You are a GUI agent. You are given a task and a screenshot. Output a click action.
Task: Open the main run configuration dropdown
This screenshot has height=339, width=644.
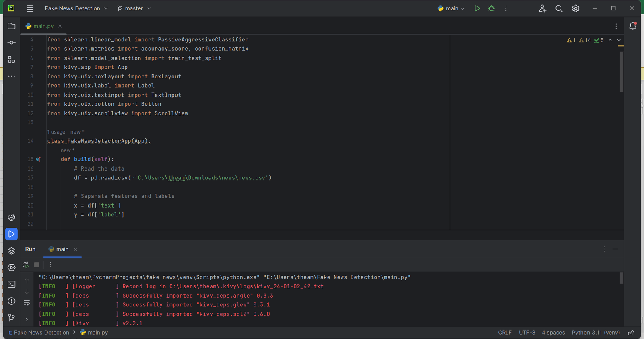(451, 8)
